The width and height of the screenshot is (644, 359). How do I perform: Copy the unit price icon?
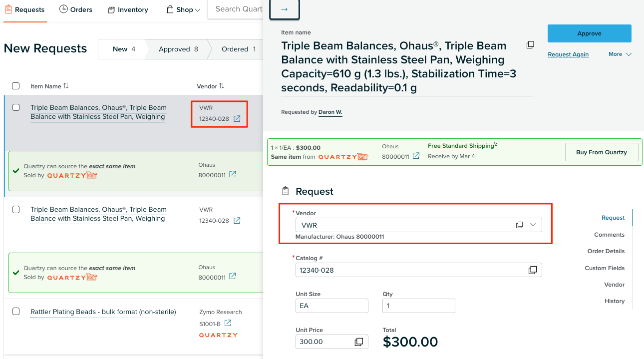(x=359, y=342)
